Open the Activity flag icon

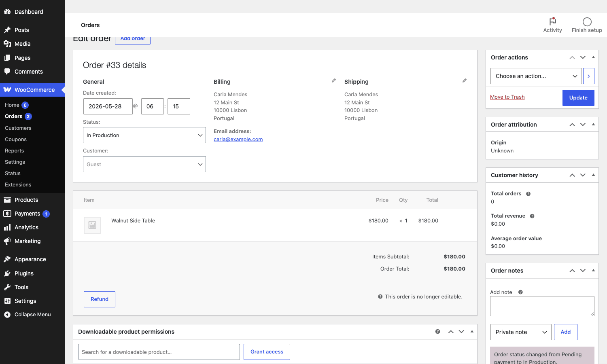click(x=552, y=21)
